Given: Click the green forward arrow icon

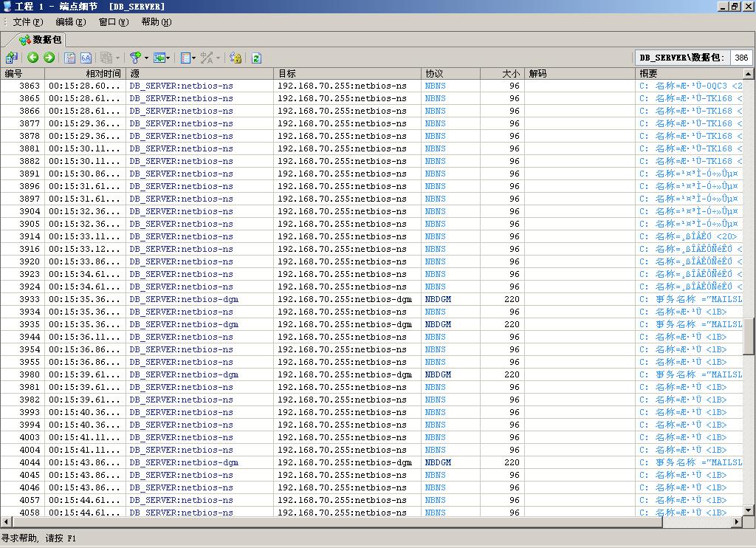Looking at the screenshot, I should click(49, 58).
